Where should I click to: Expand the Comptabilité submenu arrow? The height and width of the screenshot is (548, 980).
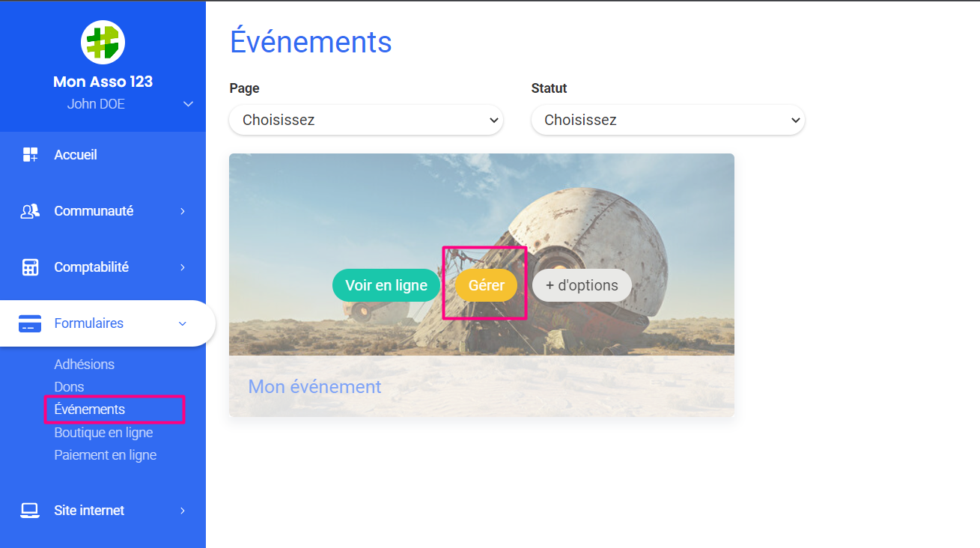[x=182, y=267]
